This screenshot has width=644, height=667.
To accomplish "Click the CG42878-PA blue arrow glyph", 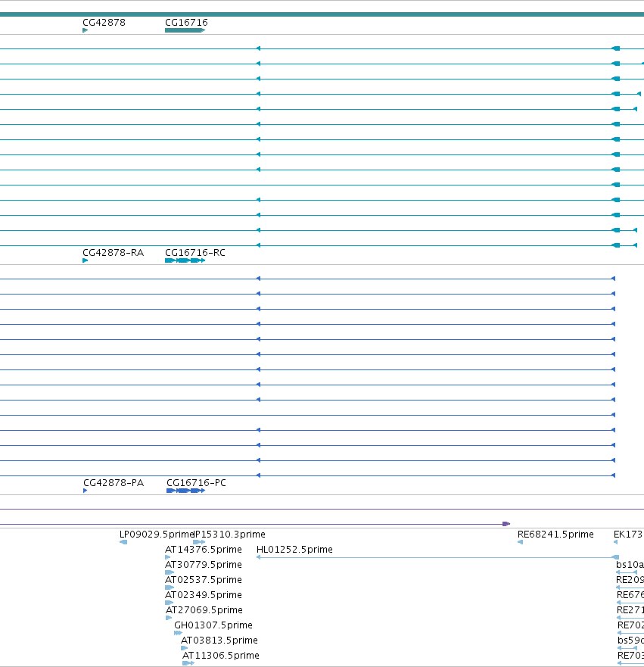I will [x=85, y=491].
